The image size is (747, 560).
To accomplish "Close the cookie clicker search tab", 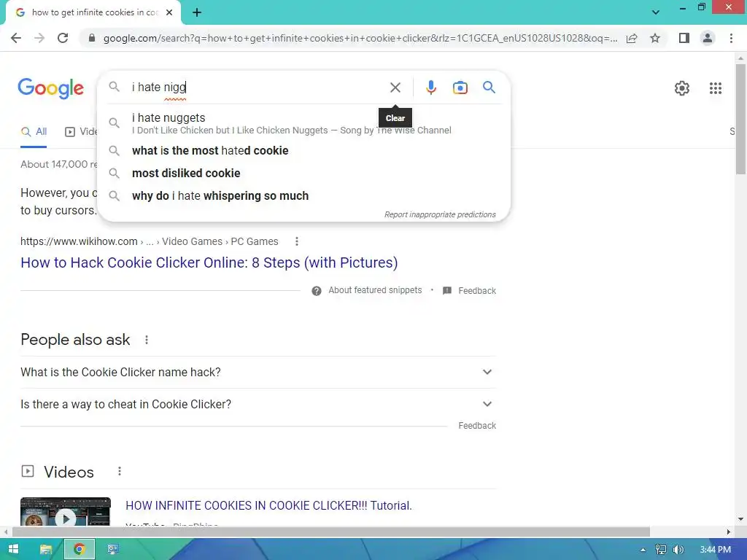I will pos(169,12).
